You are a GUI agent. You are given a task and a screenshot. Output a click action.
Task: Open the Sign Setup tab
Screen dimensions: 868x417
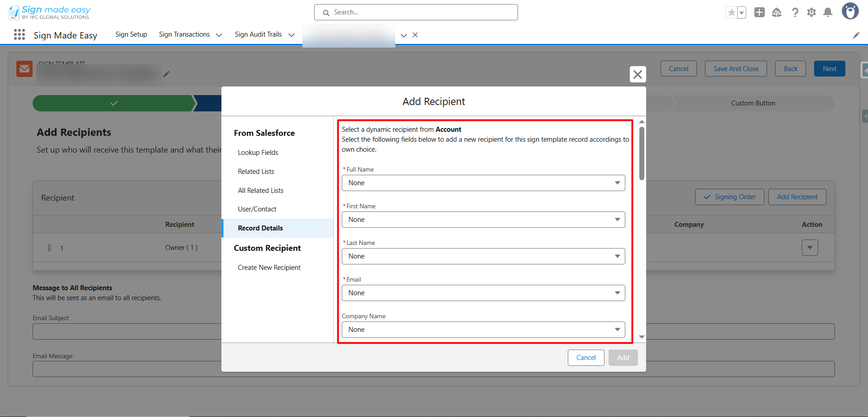pyautogui.click(x=131, y=34)
